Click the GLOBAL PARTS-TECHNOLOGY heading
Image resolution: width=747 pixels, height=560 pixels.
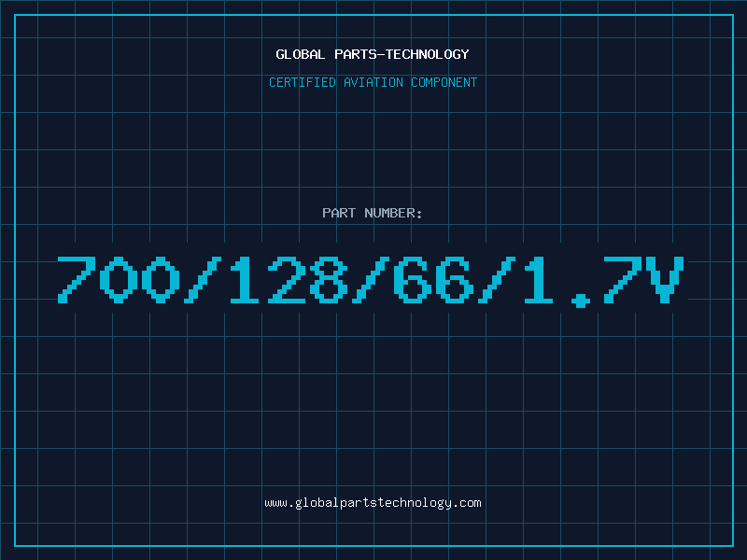coord(373,54)
